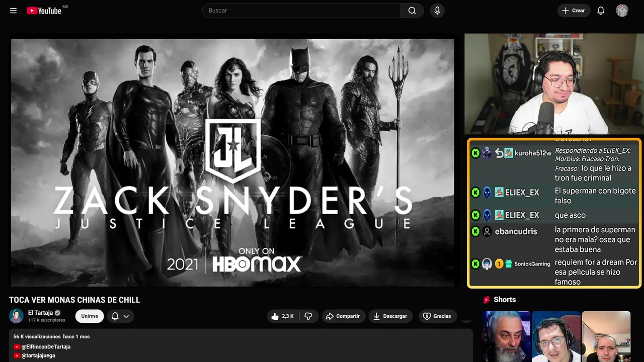
Task: Open the third Shorts thumbnail
Action: [x=606, y=336]
